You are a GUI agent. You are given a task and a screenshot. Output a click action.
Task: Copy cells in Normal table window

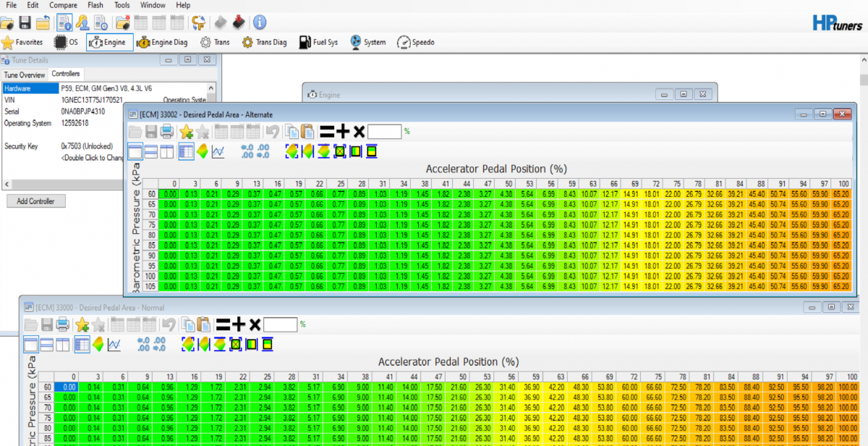[x=187, y=324]
